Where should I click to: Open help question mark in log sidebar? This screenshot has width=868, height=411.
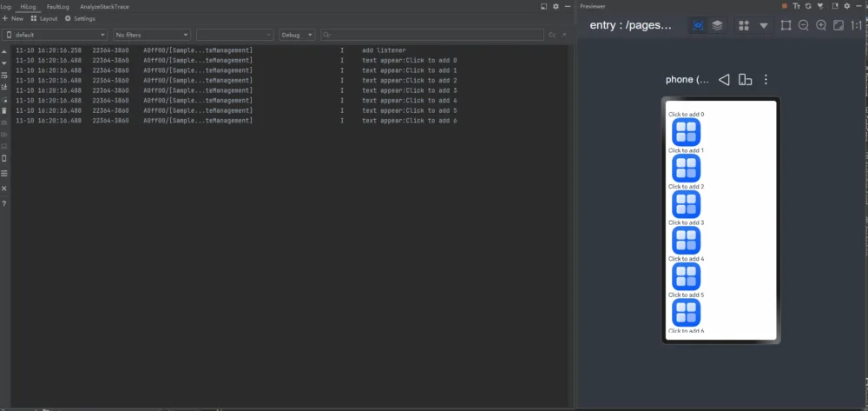click(x=4, y=204)
